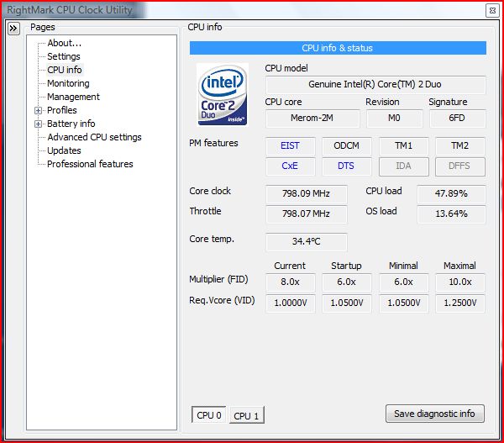Open the About... page
Viewport: 504px width, 443px height.
65,43
